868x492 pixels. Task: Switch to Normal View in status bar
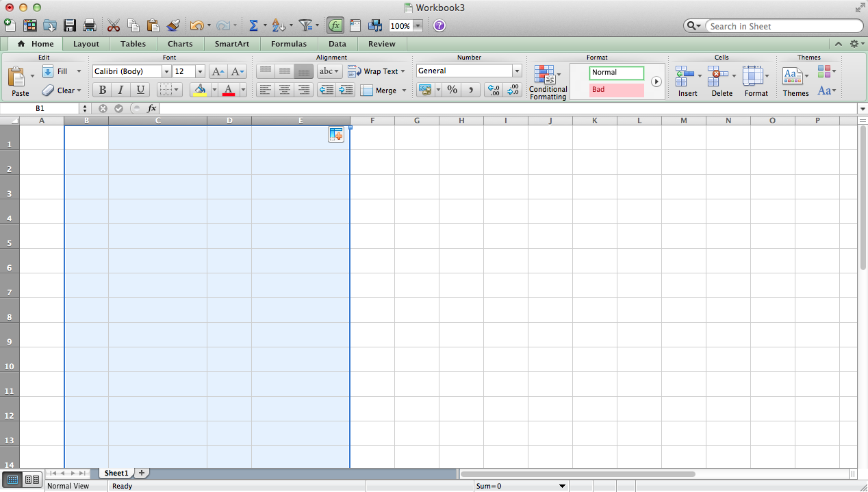pyautogui.click(x=12, y=479)
